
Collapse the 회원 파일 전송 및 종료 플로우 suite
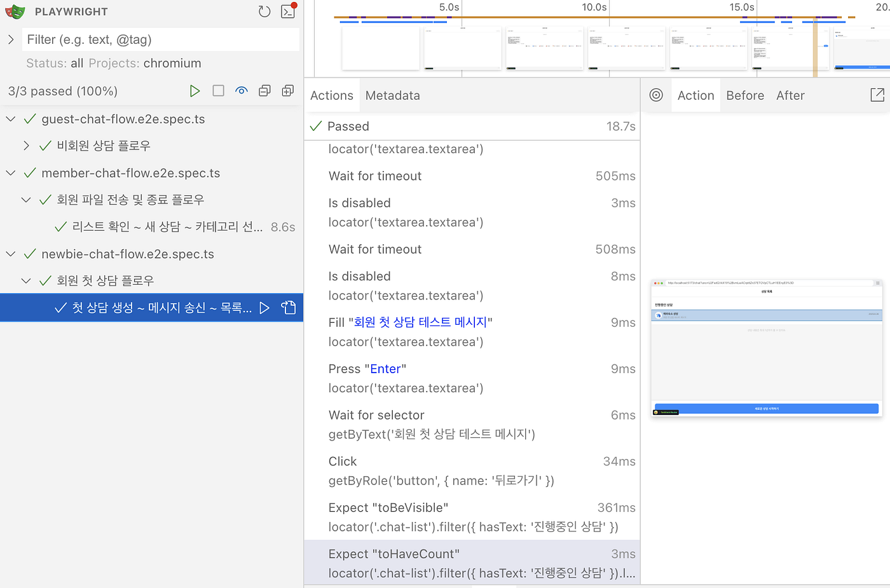point(26,200)
